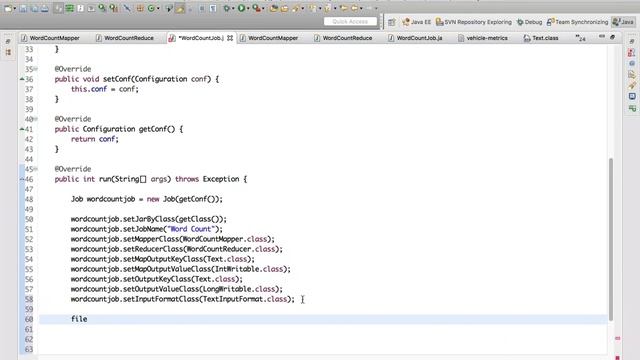Click override marker on line 41
The height and width of the screenshot is (360, 640).
point(22,129)
